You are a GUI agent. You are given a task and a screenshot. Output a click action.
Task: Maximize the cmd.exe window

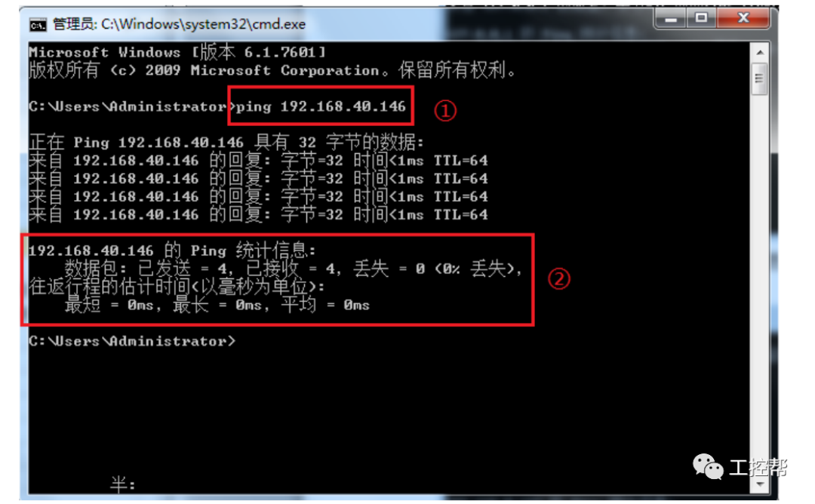701,18
